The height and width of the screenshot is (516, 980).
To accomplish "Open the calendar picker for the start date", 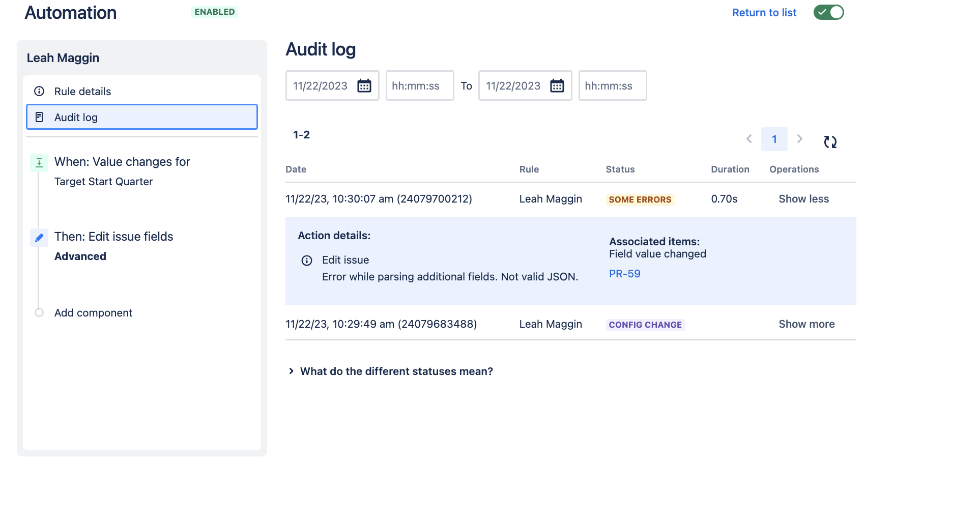I will 364,85.
